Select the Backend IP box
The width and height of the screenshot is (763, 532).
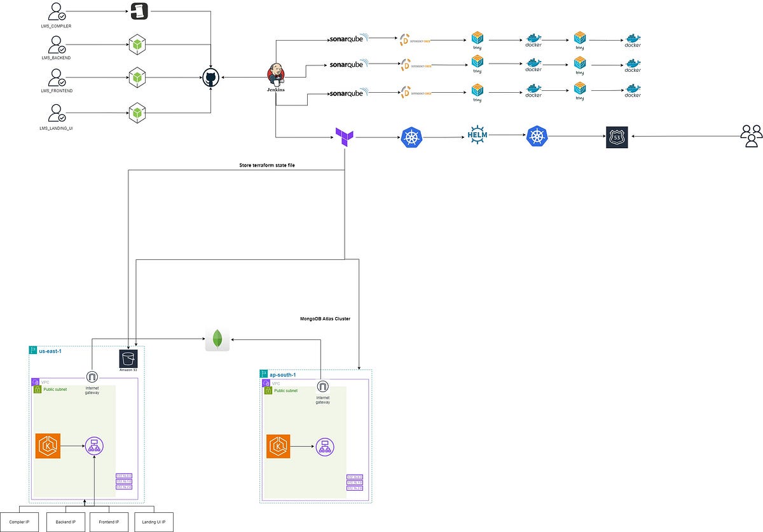click(65, 521)
